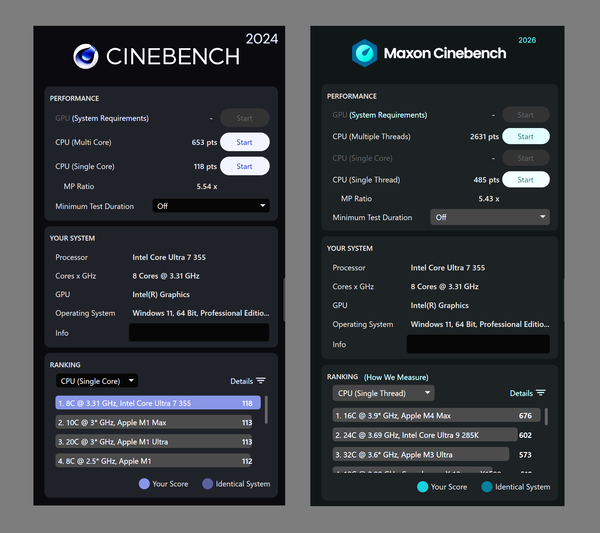Image resolution: width=600 pixels, height=533 pixels.
Task: Click the Info text field in Cinebench 2026
Action: click(x=478, y=344)
